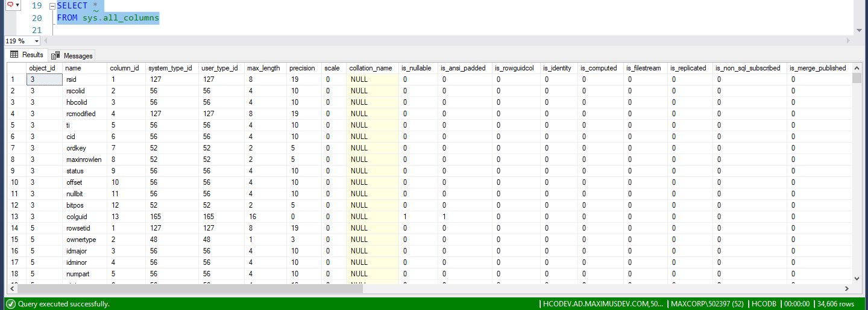Click the 'idmajor' name cell
This screenshot has width=868, height=310.
click(x=84, y=251)
